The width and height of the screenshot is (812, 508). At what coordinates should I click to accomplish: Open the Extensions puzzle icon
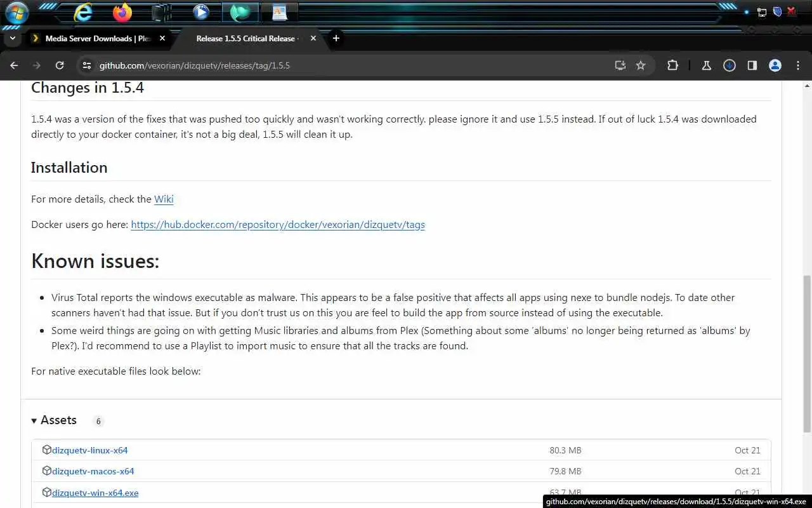(x=672, y=65)
